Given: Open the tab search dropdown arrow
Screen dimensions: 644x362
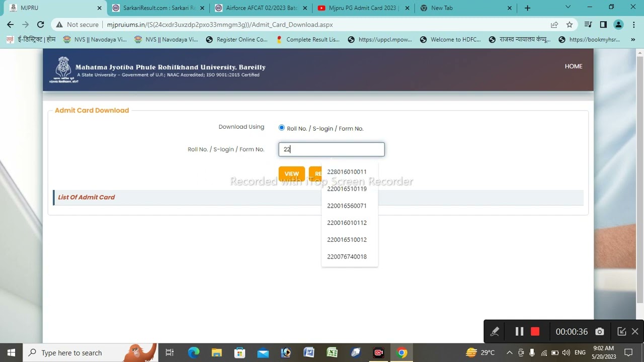Looking at the screenshot, I should coord(568,7).
